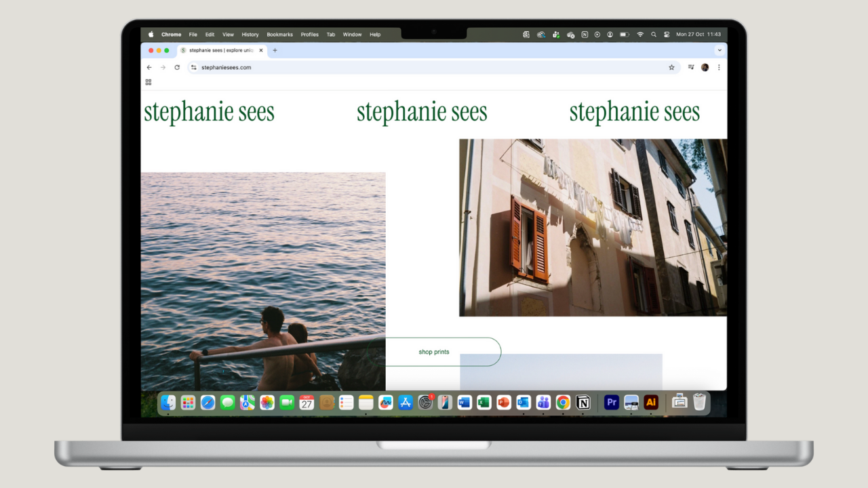Reload the stephaniesees.com page
The height and width of the screenshot is (488, 868).
[178, 67]
